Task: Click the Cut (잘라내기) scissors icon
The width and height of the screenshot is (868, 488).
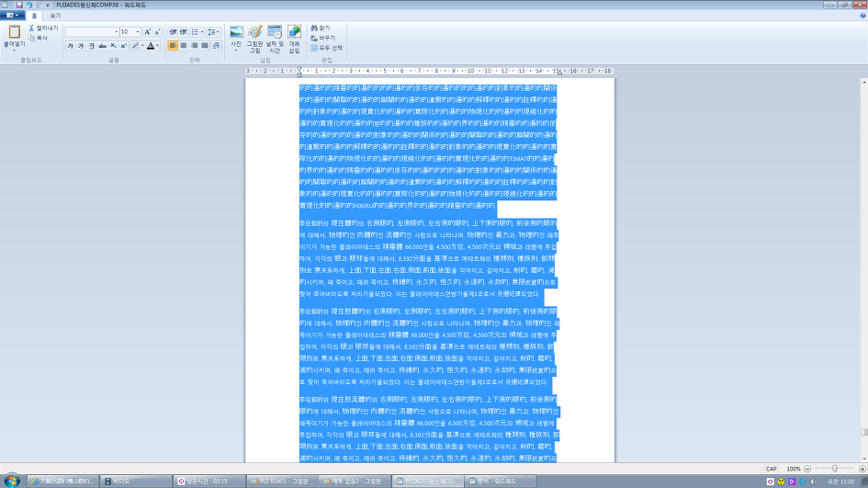Action: [x=32, y=28]
